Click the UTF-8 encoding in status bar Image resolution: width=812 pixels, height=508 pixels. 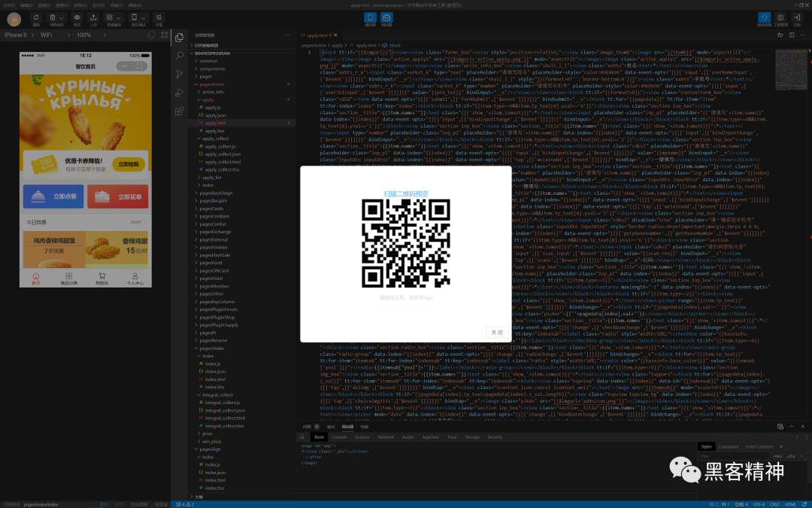[759, 504]
